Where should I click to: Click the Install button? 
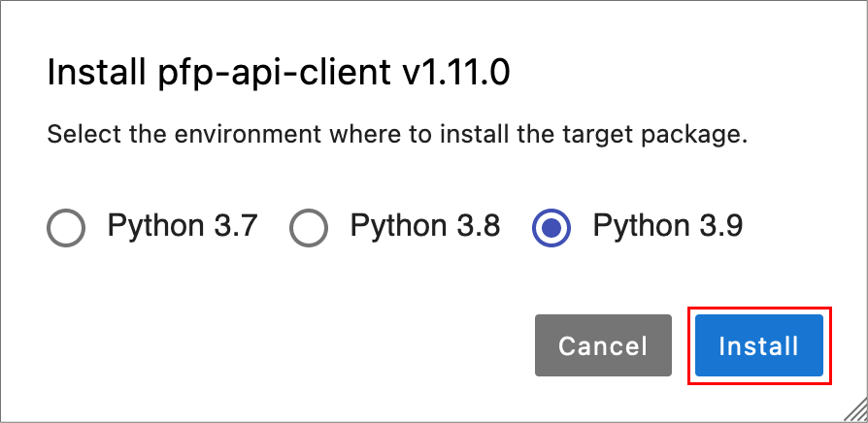(x=758, y=345)
